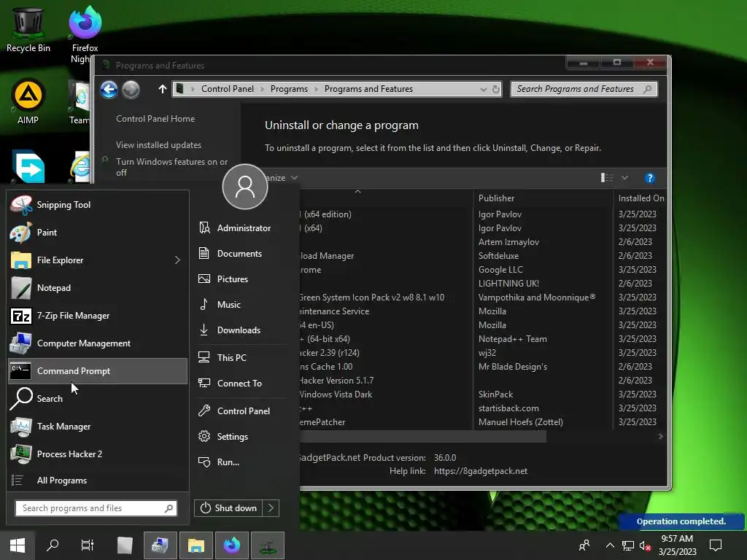Show hidden tray icons chevron
The height and width of the screenshot is (560, 747).
point(610,545)
